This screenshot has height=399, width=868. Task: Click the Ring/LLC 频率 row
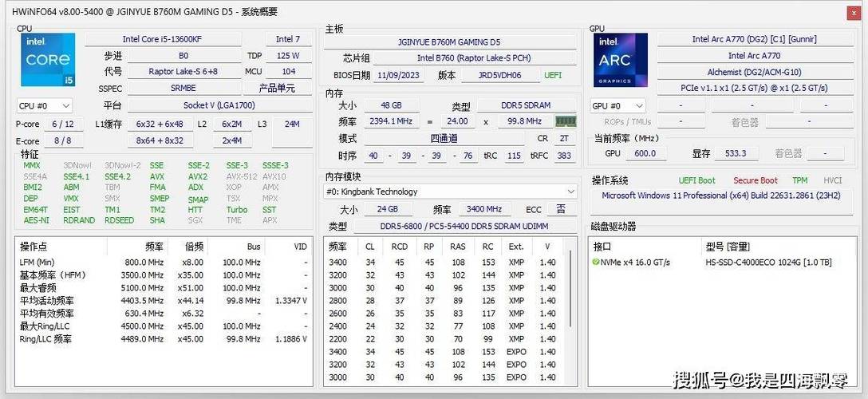[164, 338]
